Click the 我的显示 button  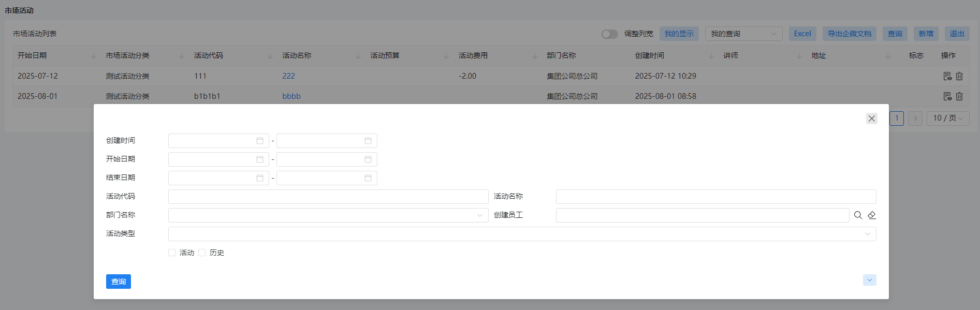[x=679, y=34]
